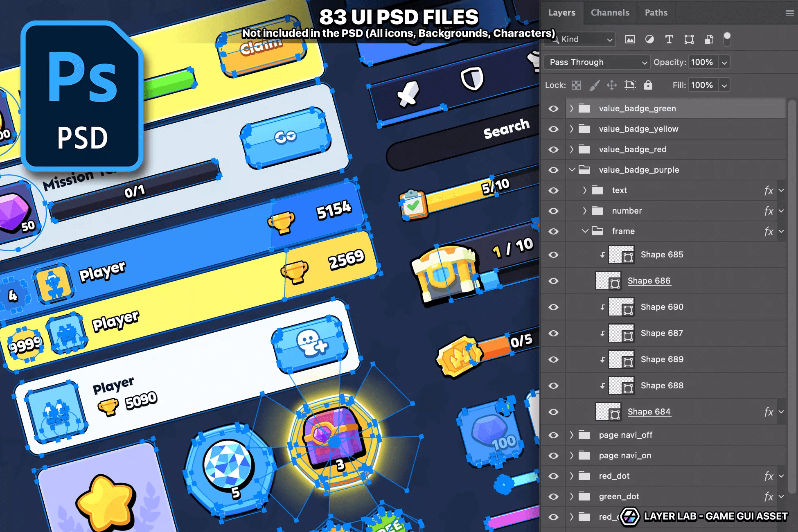Hide the value_badge_green group
Image resolution: width=798 pixels, height=532 pixels.
point(553,108)
